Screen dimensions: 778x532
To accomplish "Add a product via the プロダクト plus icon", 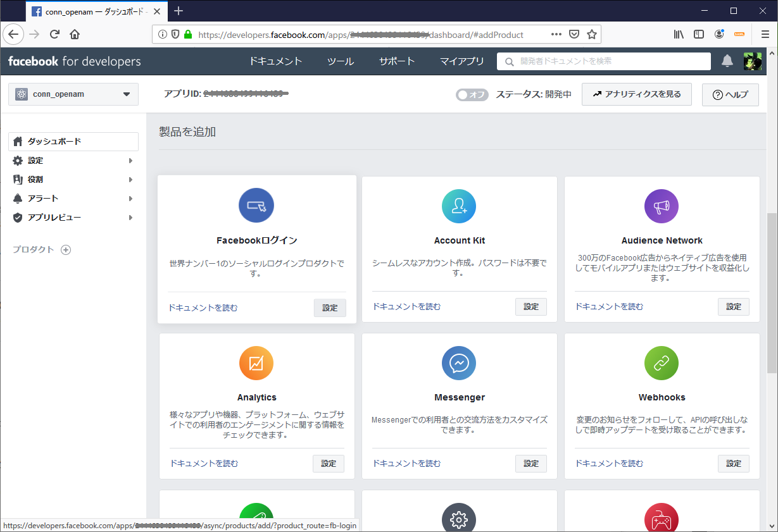I will click(x=65, y=249).
